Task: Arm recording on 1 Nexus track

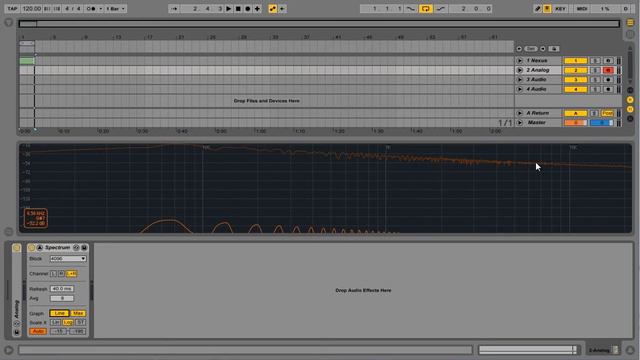Action: pyautogui.click(x=608, y=61)
